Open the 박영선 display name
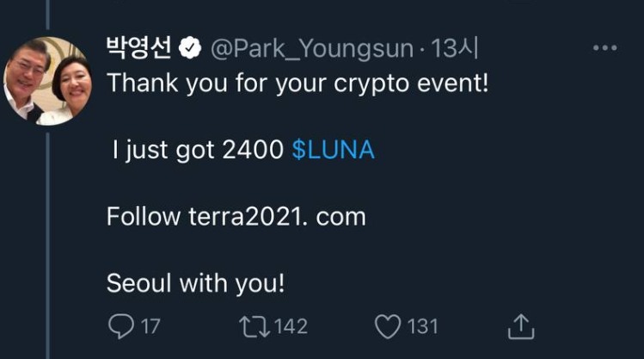 (138, 48)
